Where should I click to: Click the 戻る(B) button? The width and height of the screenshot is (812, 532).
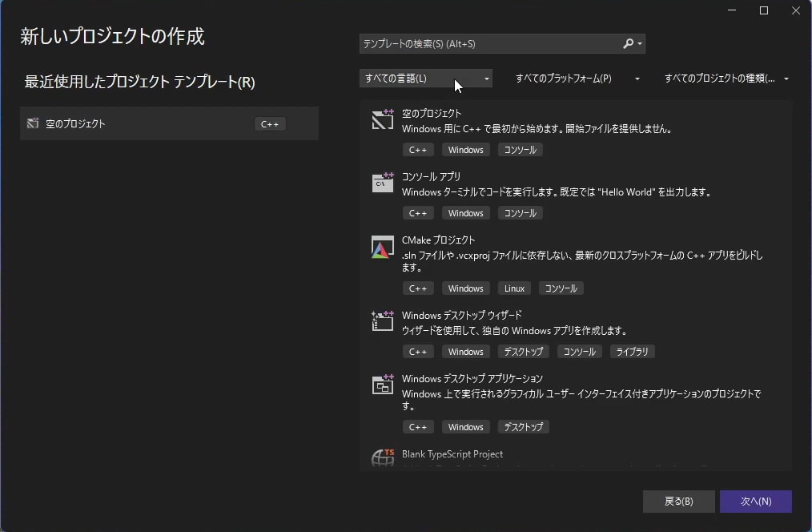(679, 502)
